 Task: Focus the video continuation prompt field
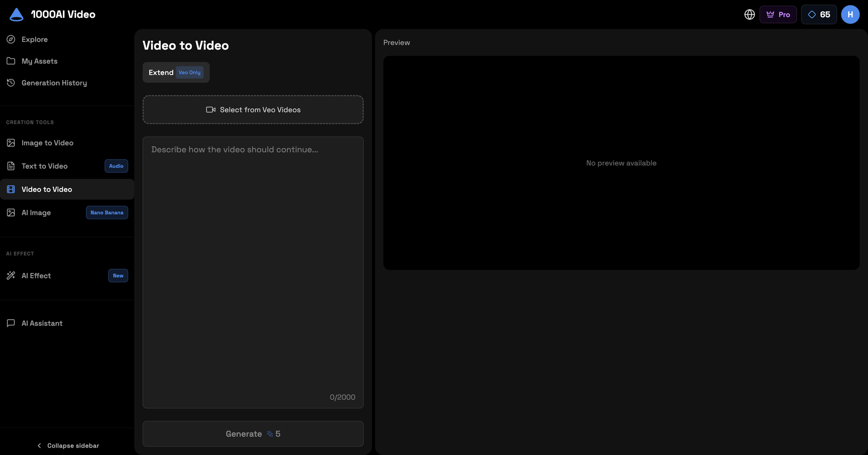[x=253, y=272]
